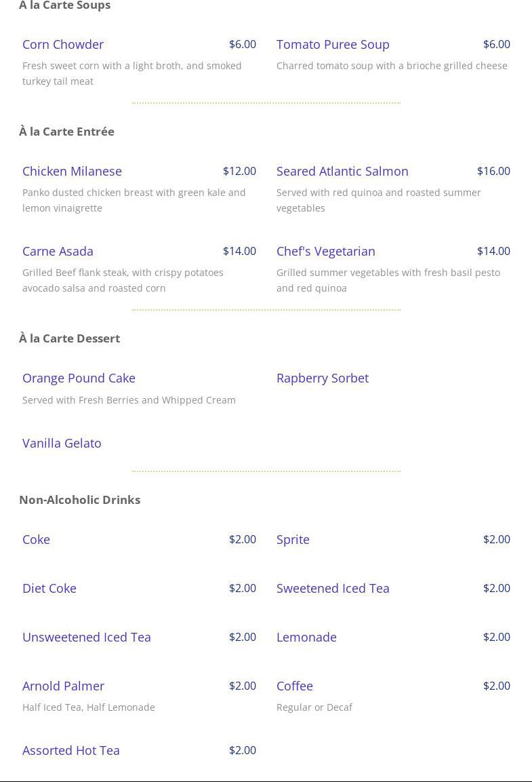The height and width of the screenshot is (782, 532).
Task: Select Unsweetened Iced Tea
Action: (87, 638)
